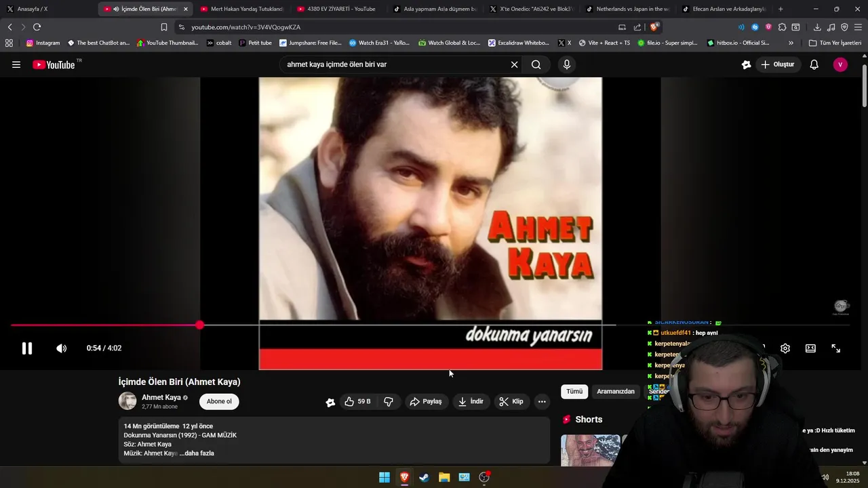
Task: Open hitbox.io bookmark
Action: click(738, 43)
